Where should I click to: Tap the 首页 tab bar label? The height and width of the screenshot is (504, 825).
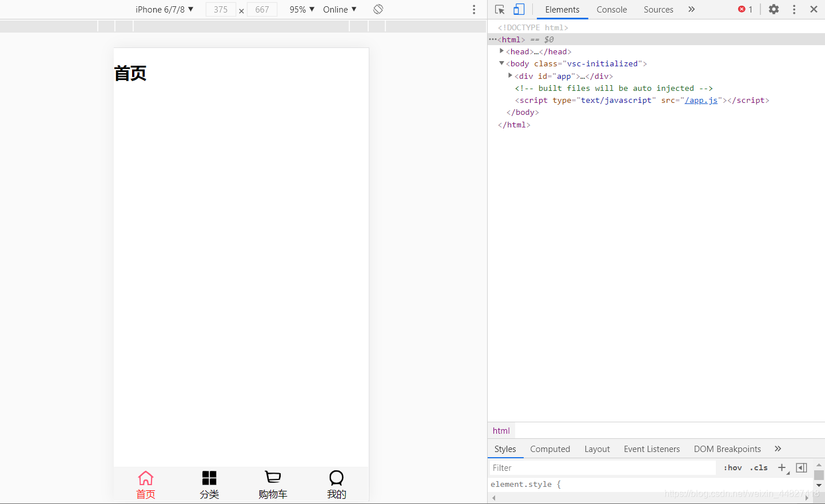[146, 494]
